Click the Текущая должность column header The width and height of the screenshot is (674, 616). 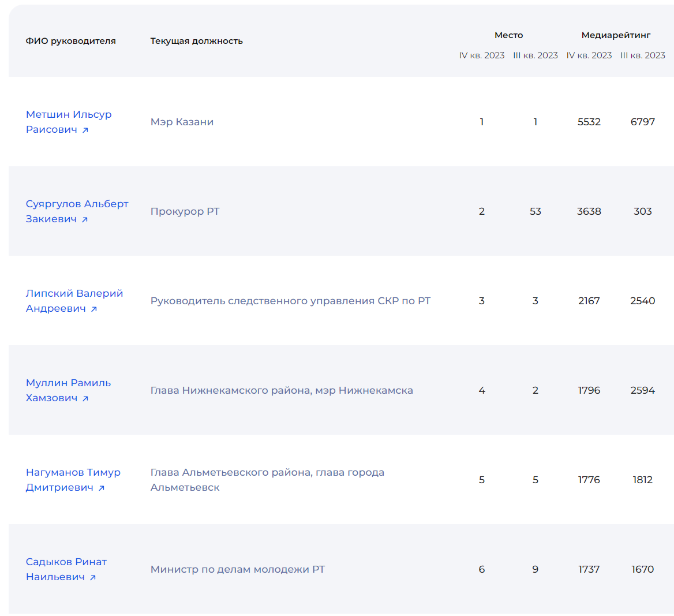point(196,41)
